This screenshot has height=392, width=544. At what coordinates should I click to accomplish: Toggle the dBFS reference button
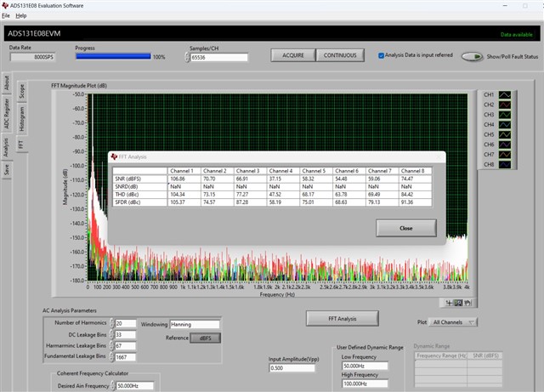coord(205,338)
